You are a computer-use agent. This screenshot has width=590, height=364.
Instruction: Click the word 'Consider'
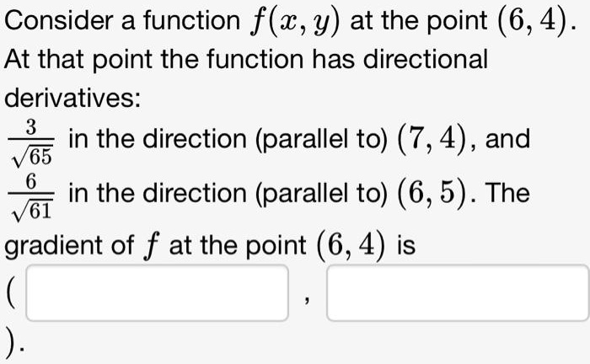point(59,20)
